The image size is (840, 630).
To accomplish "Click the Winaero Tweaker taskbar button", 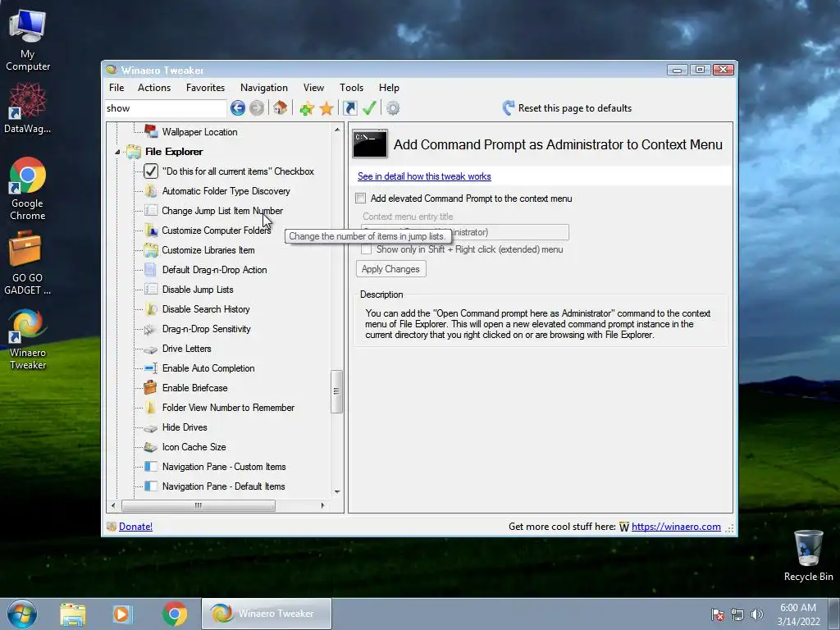I will 267,614.
